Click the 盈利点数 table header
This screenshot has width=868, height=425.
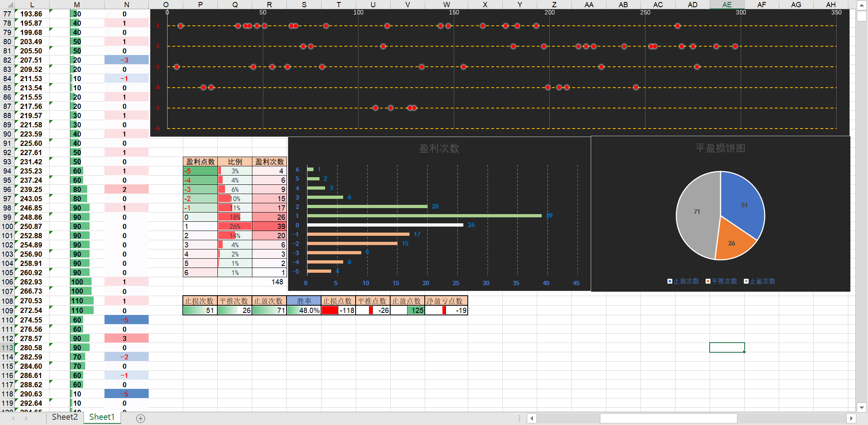[200, 161]
